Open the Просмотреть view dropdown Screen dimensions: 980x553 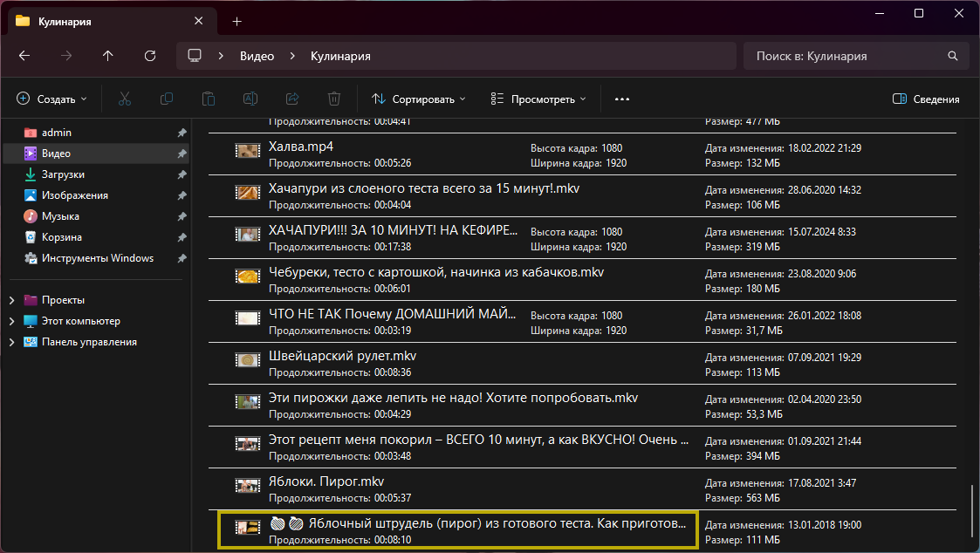click(x=538, y=99)
